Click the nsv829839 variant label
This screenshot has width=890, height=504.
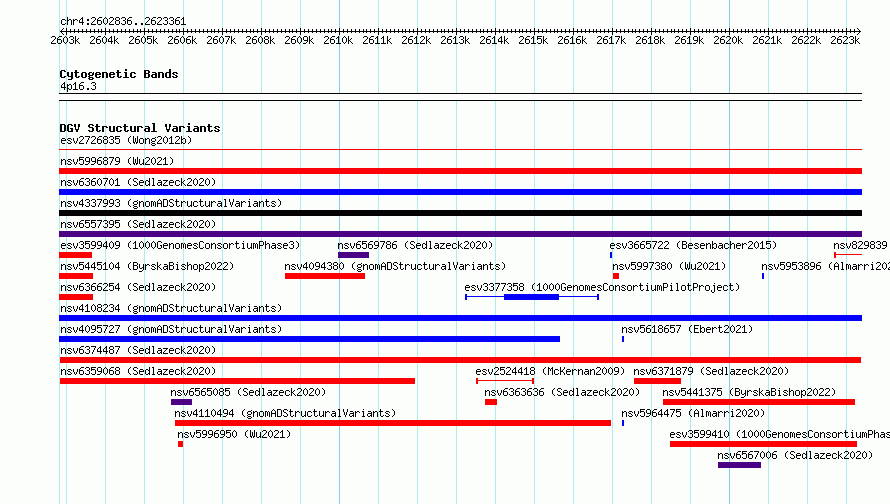pos(860,245)
